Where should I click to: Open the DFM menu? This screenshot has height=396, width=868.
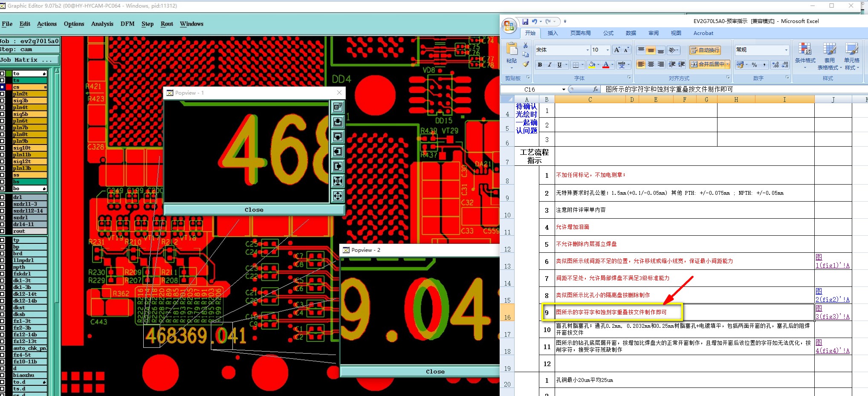tap(127, 24)
